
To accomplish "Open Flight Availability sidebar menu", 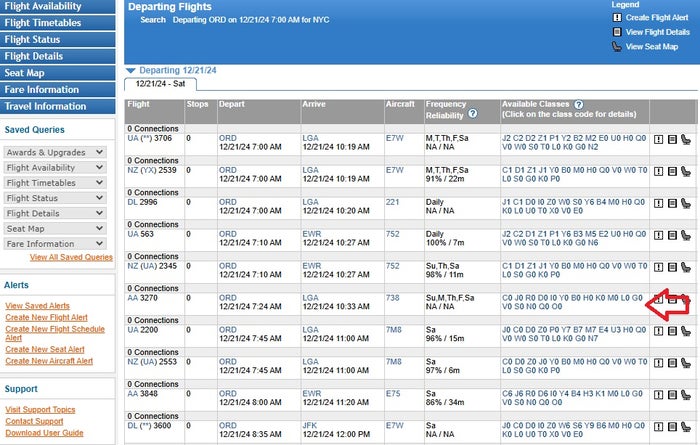I will tap(58, 6).
